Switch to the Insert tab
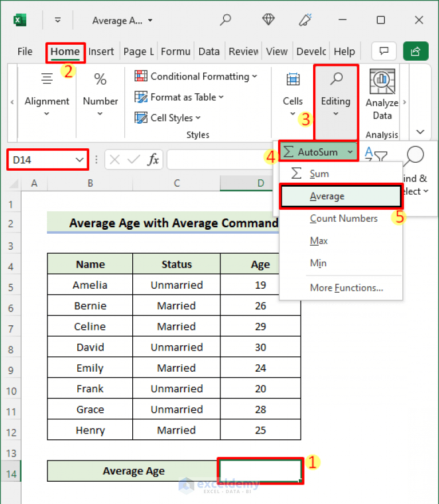This screenshot has height=504, width=439. tap(101, 52)
